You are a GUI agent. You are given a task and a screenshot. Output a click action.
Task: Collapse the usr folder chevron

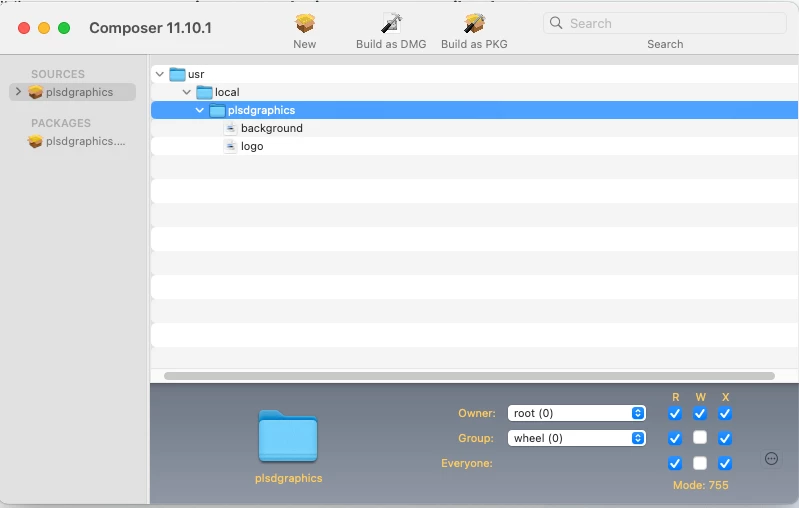click(159, 74)
